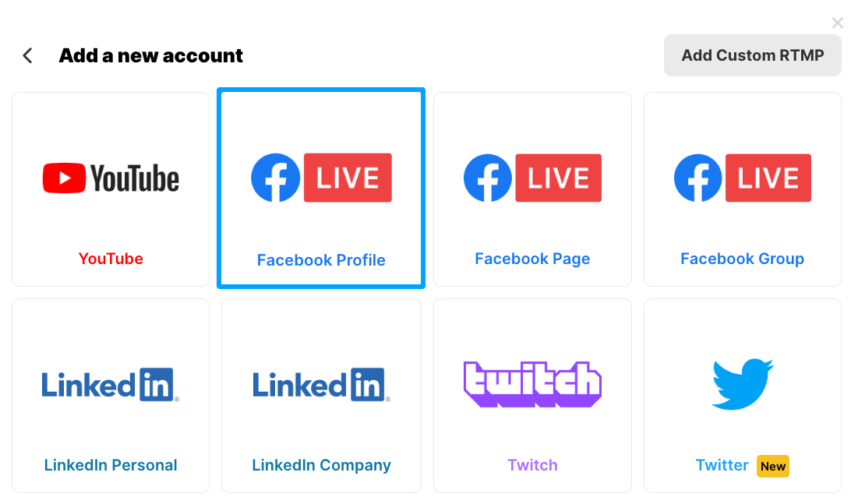Screen dimensions: 858x504
Task: Select the Twitch account card
Action: 532,395
